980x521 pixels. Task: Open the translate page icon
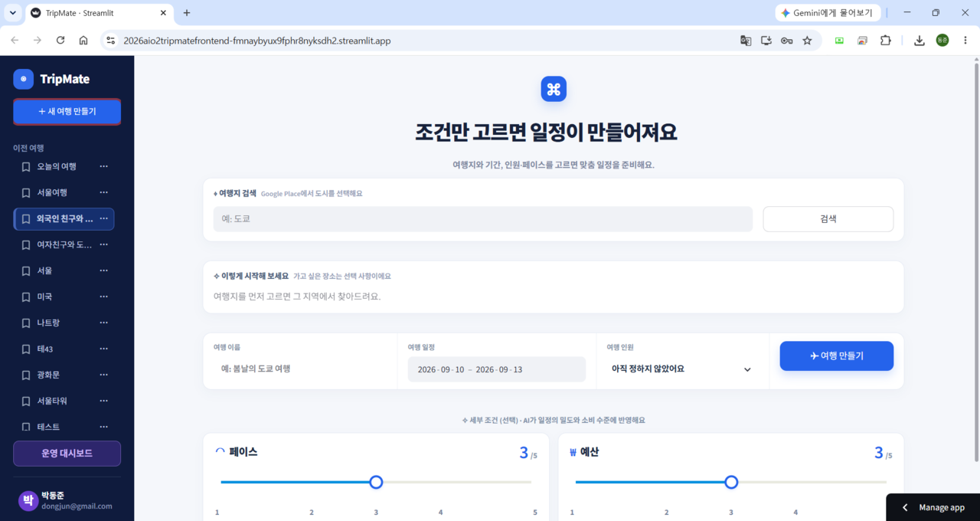click(746, 41)
